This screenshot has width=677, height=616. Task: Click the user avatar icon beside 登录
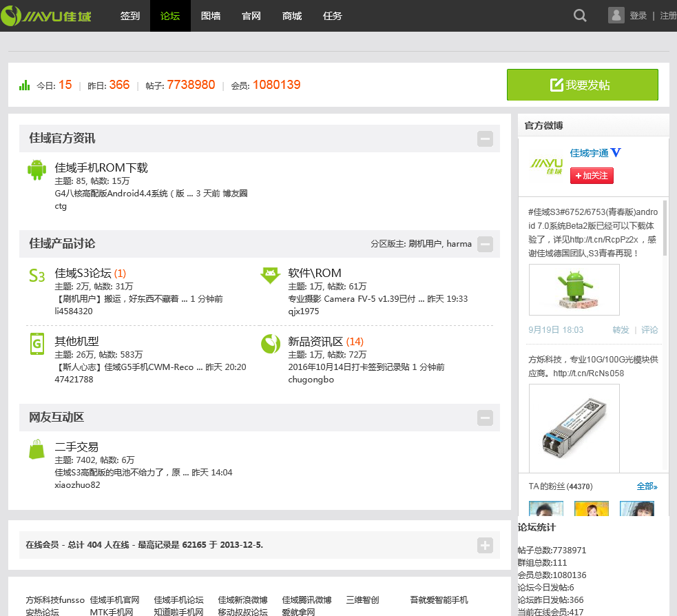pyautogui.click(x=616, y=15)
